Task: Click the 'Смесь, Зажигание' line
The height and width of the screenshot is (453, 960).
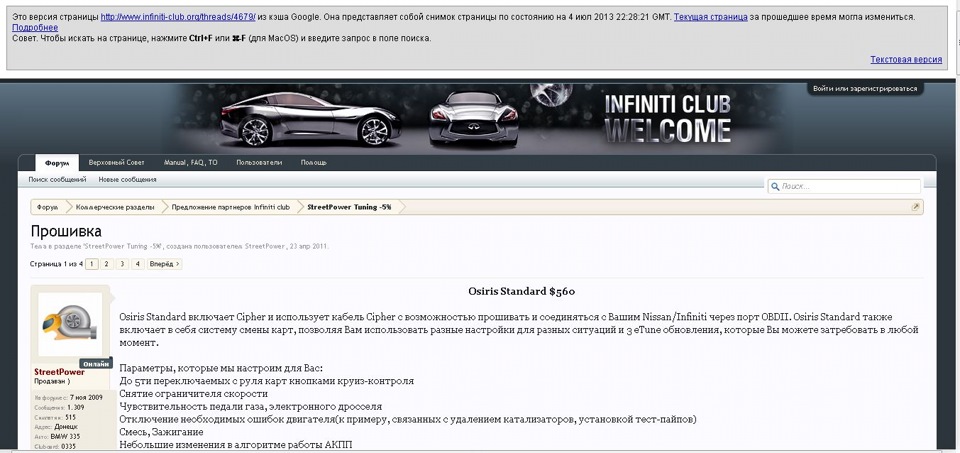Action: [x=161, y=432]
